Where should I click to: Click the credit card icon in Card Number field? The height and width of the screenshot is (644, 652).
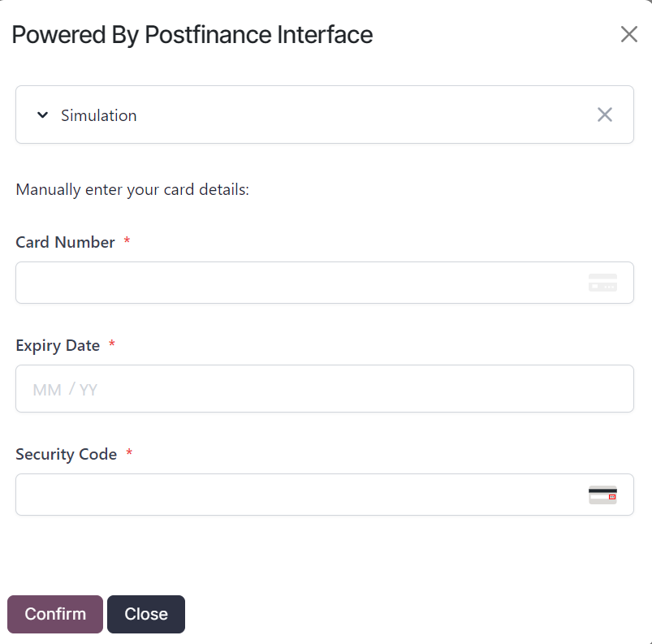602,283
